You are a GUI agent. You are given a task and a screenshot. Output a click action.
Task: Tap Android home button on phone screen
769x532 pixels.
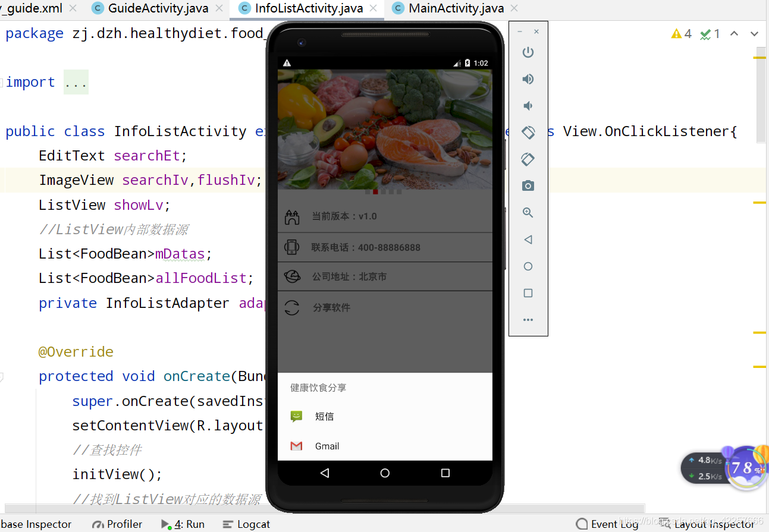[x=385, y=473]
